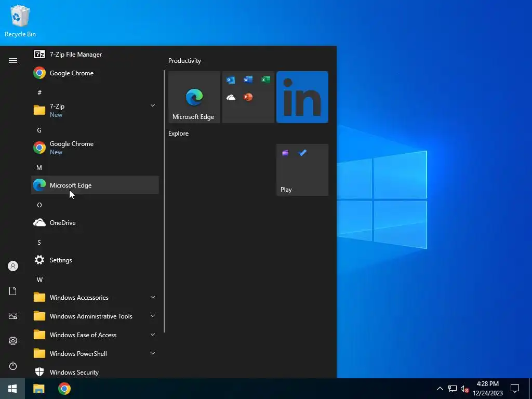
Task: Click the Outlook icon in the Office tile folder
Action: click(231, 80)
